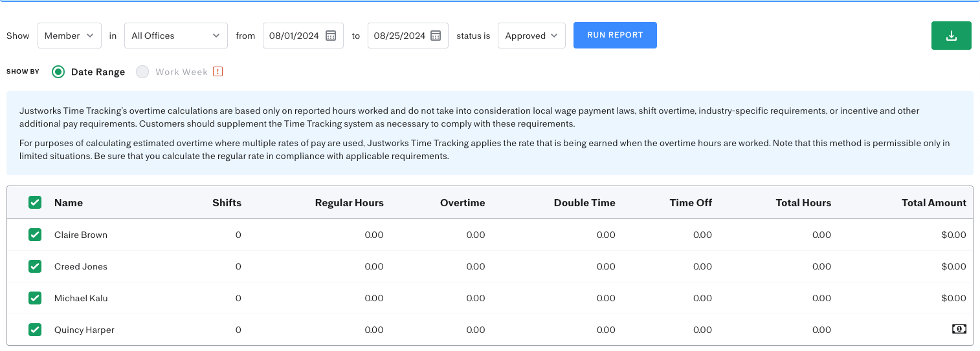Toggle the Creed Jones checkbox
Viewport: 980px width, 351px height.
pyautogui.click(x=35, y=266)
